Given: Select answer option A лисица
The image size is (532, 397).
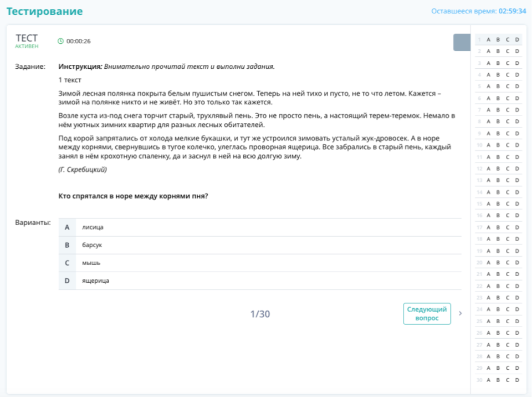Looking at the screenshot, I should 260,227.
